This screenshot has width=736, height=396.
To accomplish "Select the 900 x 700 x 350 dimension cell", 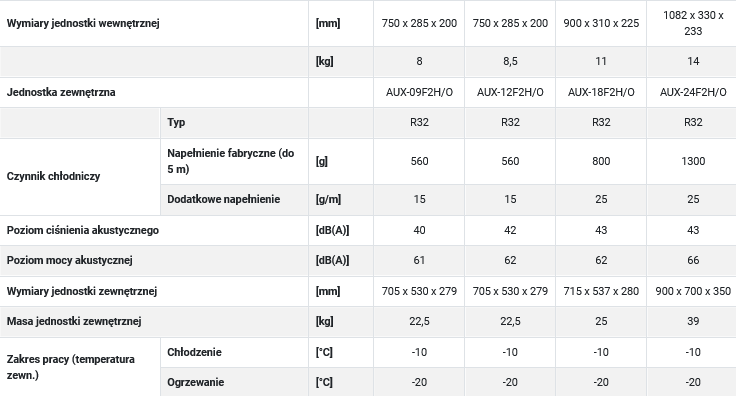I will pyautogui.click(x=693, y=291).
